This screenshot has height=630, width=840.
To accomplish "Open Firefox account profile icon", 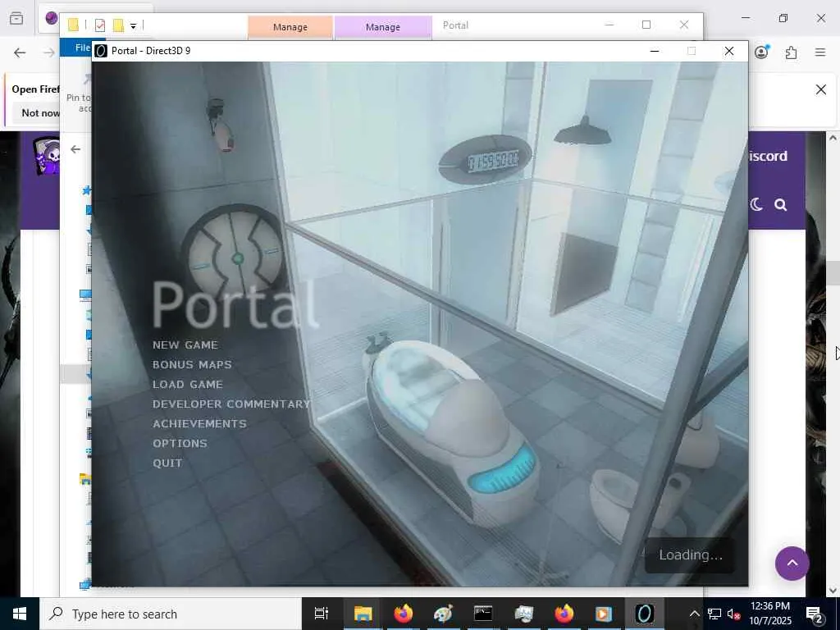I will tap(761, 52).
